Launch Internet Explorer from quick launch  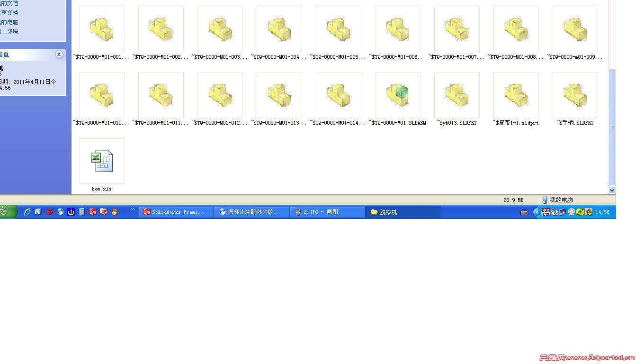click(27, 212)
